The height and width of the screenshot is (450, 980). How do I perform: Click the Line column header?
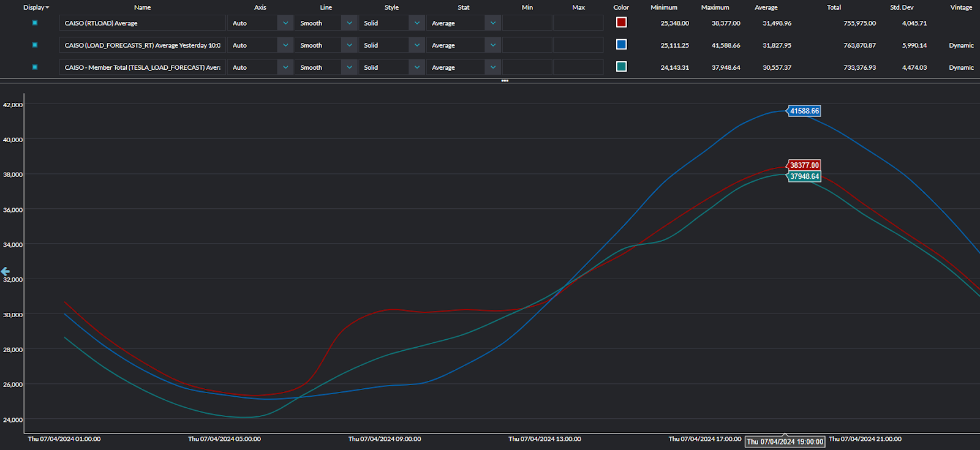[326, 7]
